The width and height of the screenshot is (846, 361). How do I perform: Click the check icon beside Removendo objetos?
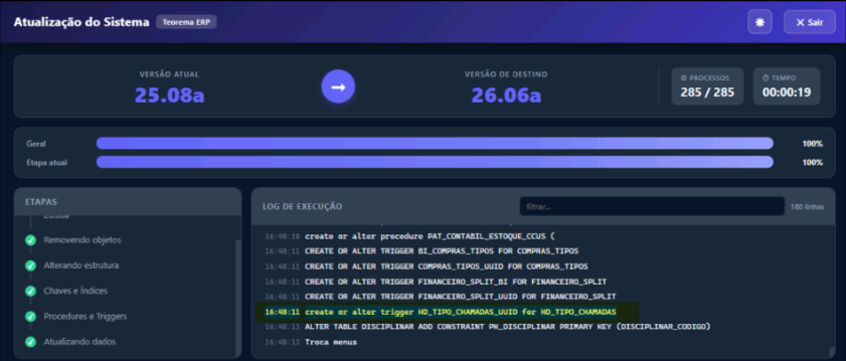coord(30,240)
